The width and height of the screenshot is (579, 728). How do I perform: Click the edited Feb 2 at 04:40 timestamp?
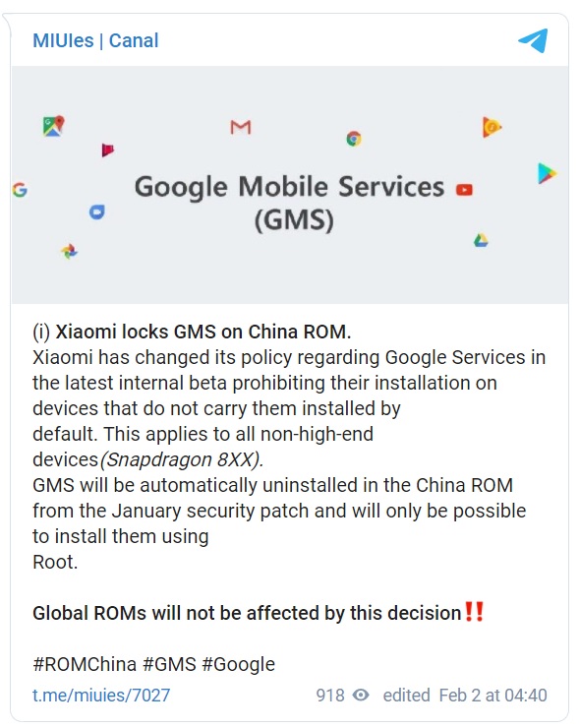click(465, 695)
